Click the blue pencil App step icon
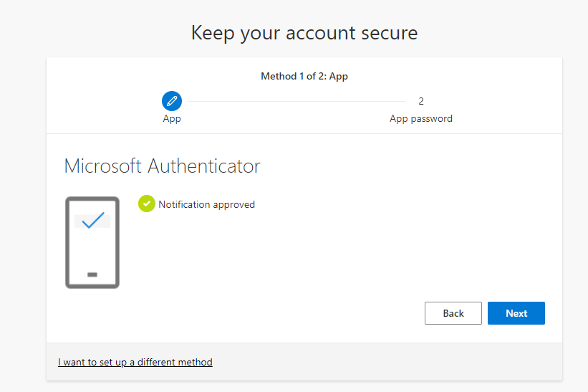 pyautogui.click(x=172, y=101)
